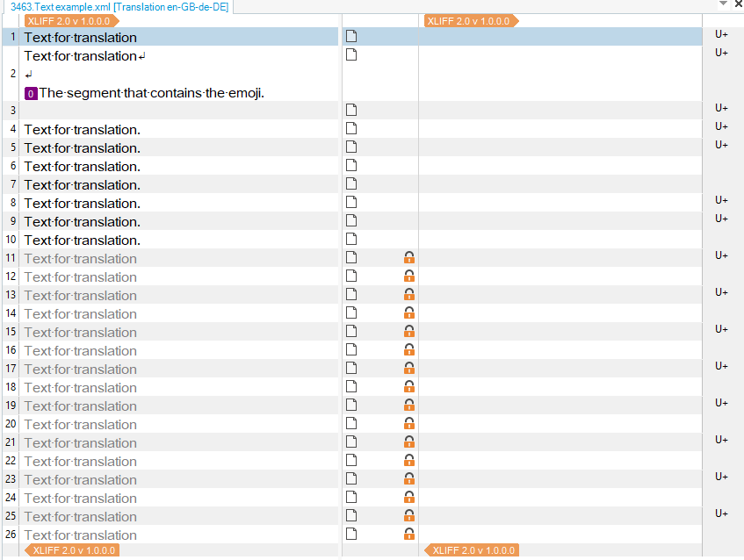Click the target cell of segment 6
744x560 pixels.
[x=560, y=166]
